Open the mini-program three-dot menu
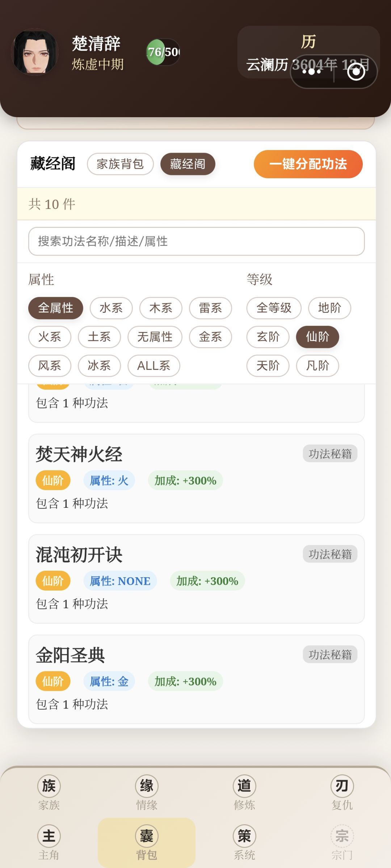This screenshot has height=868, width=391. pos(312,72)
